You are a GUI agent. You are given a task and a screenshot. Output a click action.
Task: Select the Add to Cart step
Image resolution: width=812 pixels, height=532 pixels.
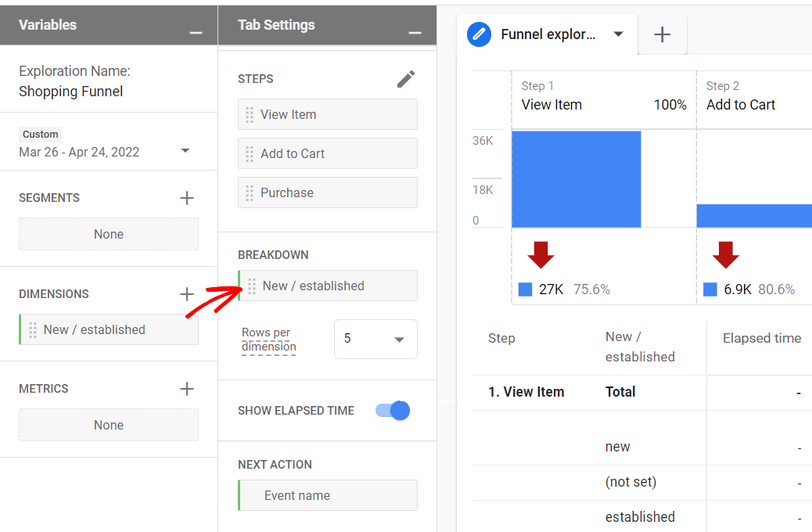[x=327, y=153]
